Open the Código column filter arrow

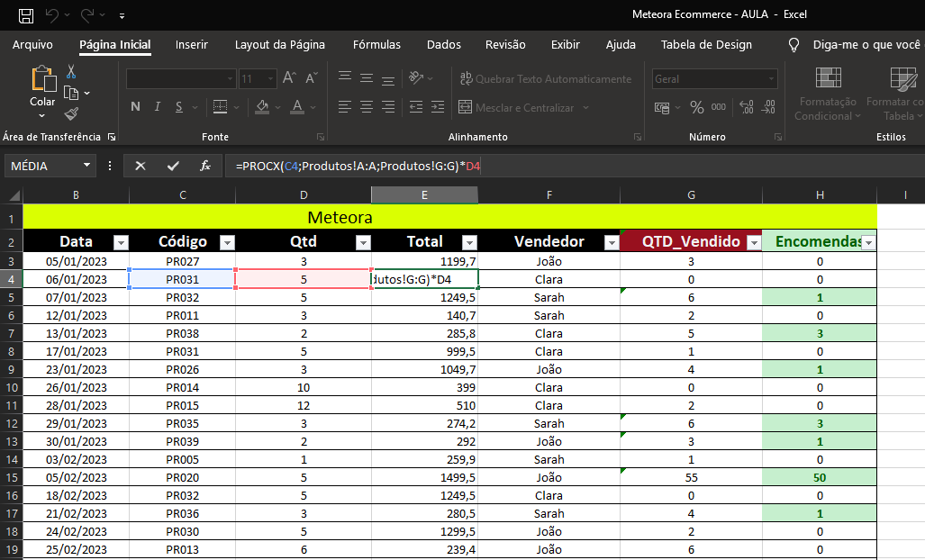point(227,242)
